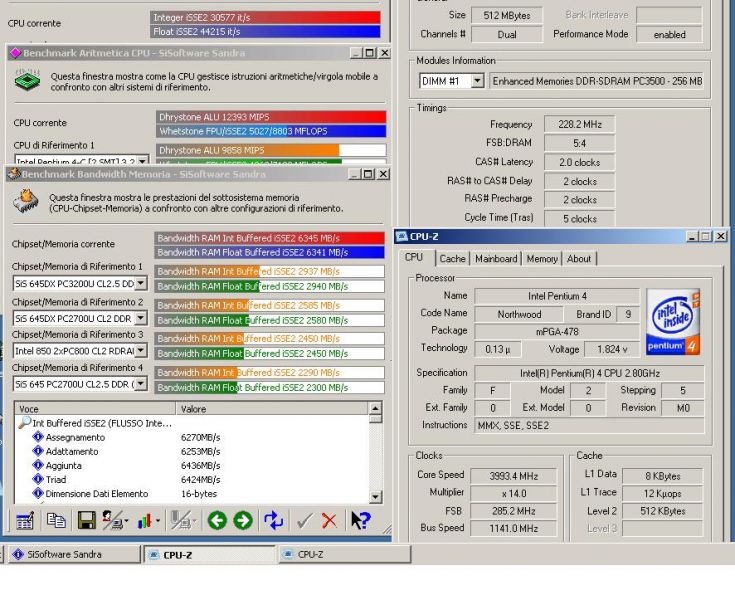Click the info icon next to Triad
735x600 pixels.
pos(38,480)
